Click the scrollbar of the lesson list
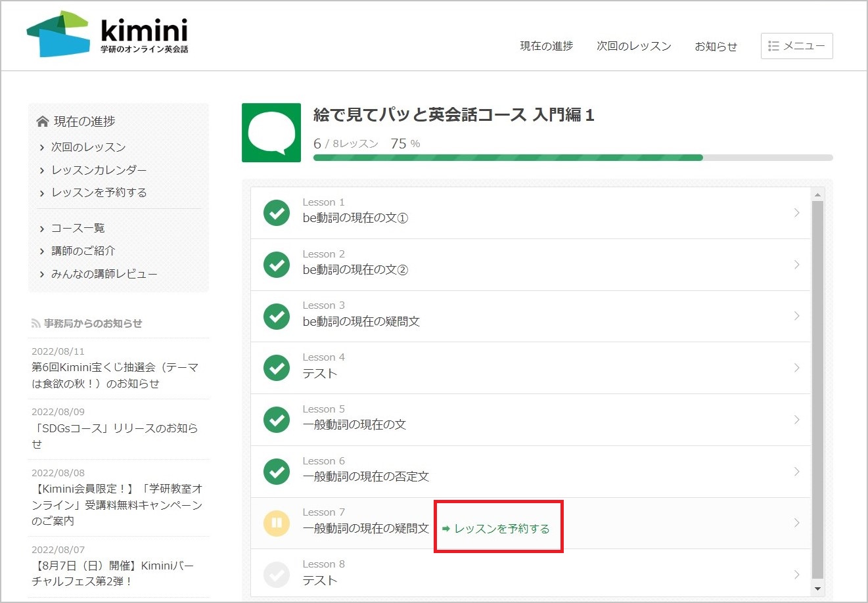Viewport: 868px width, 603px height. coord(817,394)
